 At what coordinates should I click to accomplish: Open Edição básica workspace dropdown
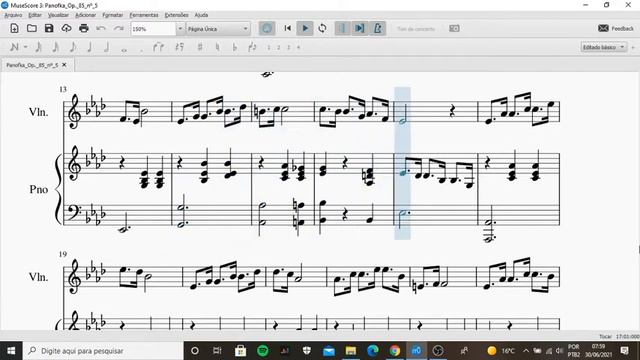pyautogui.click(x=603, y=47)
